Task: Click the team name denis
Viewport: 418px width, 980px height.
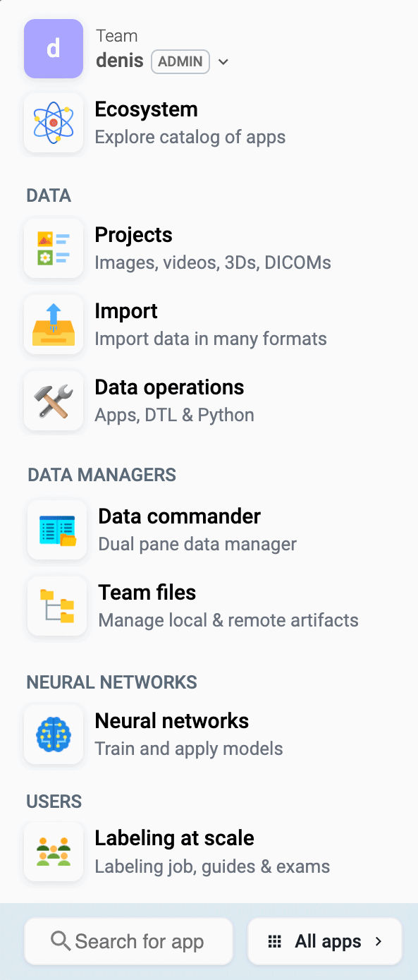Action: 120,61
